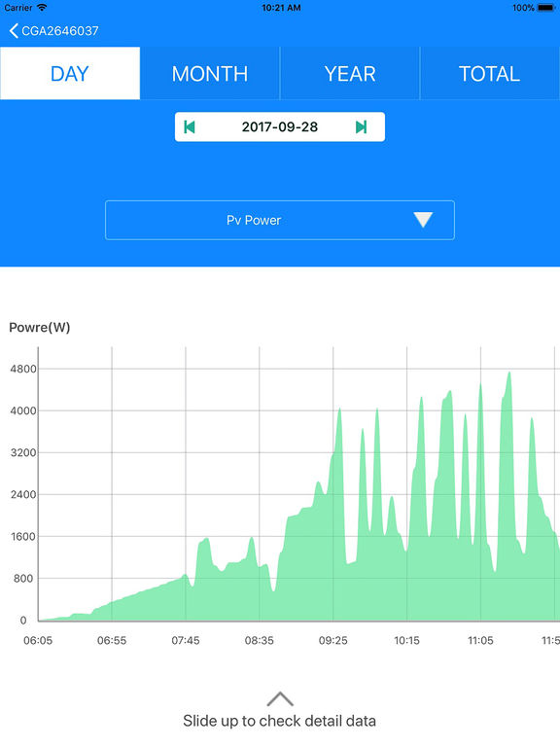Switch to the MONTH tab
Viewport: 560px width, 747px height.
[x=210, y=73]
